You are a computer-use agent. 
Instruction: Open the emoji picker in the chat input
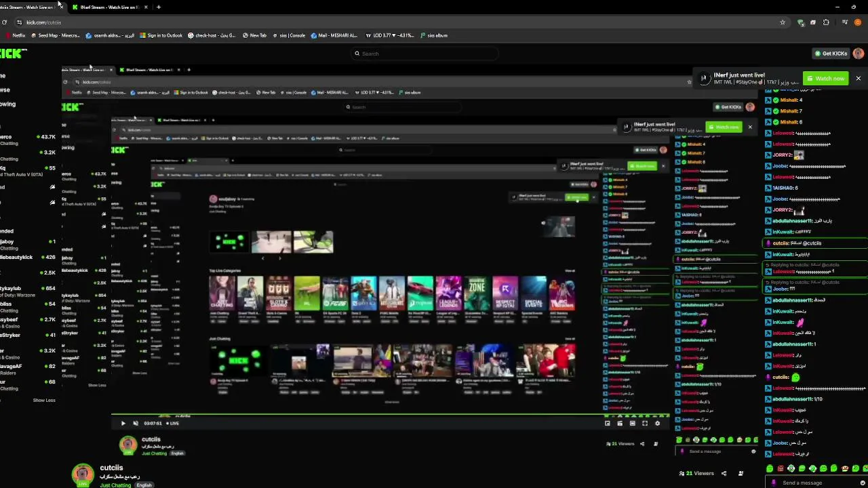863,483
